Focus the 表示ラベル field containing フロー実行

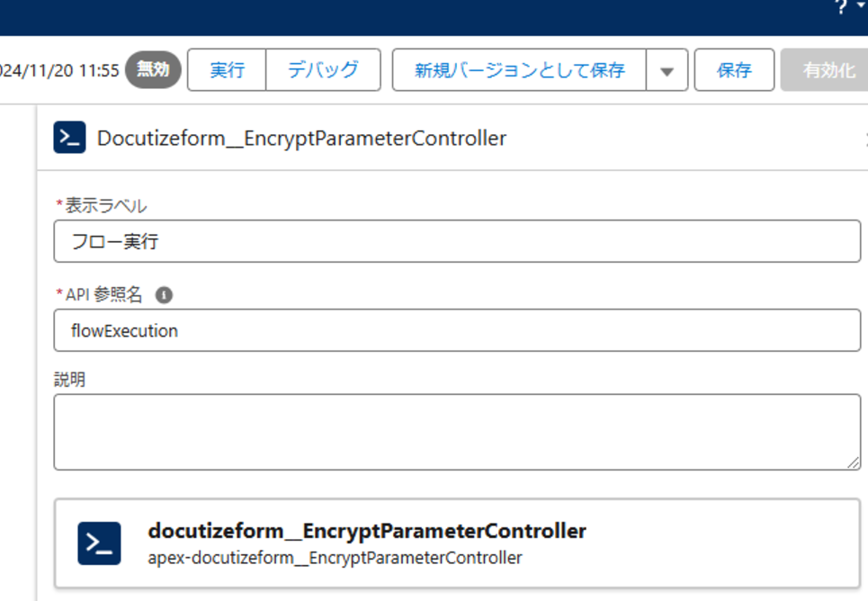pos(457,242)
